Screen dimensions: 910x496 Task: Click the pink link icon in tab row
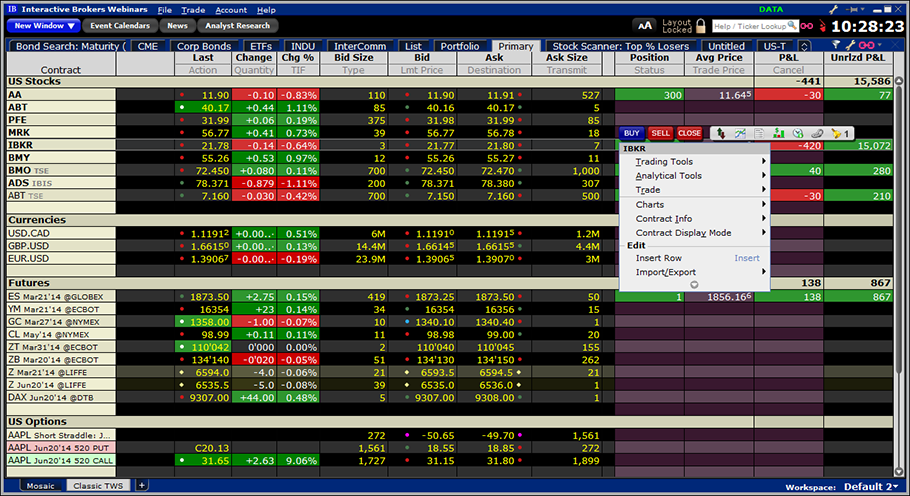(x=866, y=45)
